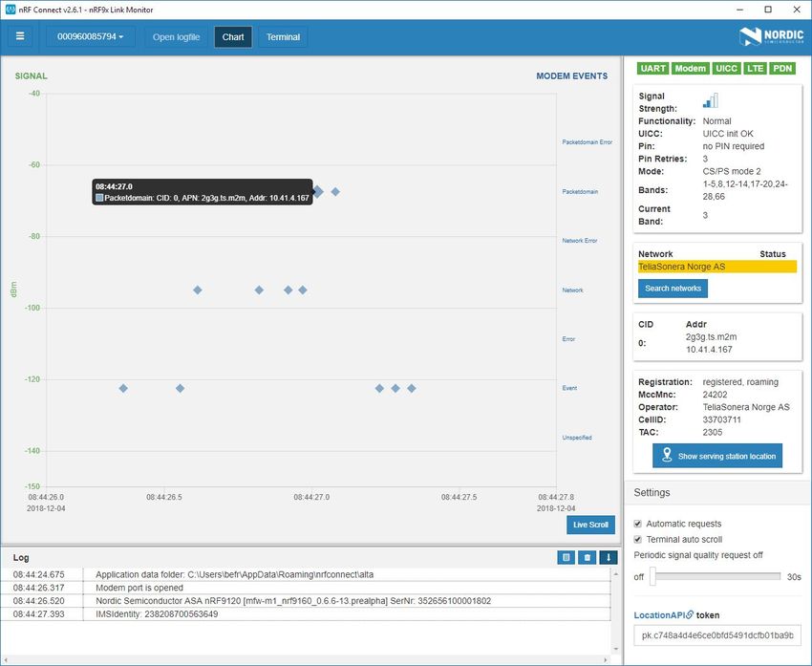Click log row 'Application data folder'
This screenshot has height=666, width=812.
point(306,574)
